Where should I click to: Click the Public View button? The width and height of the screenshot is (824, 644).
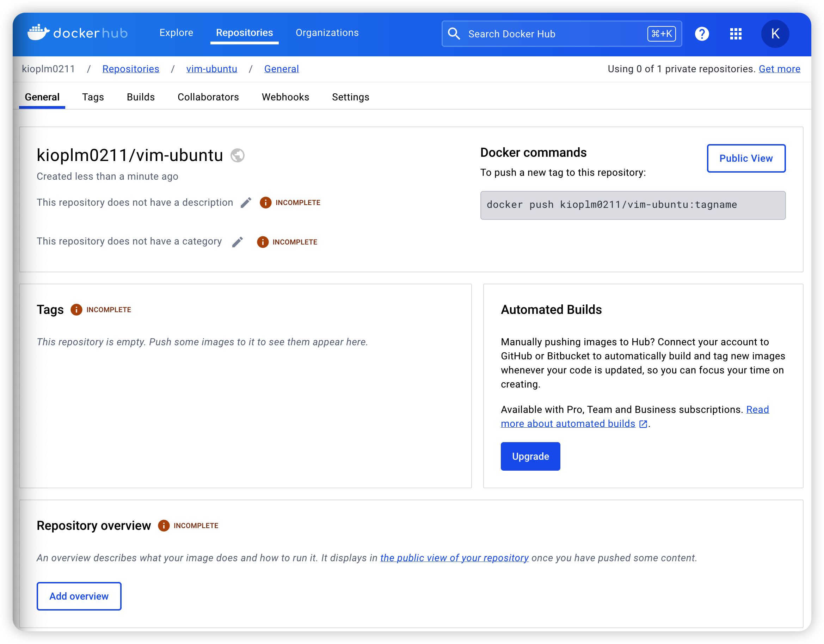745,159
